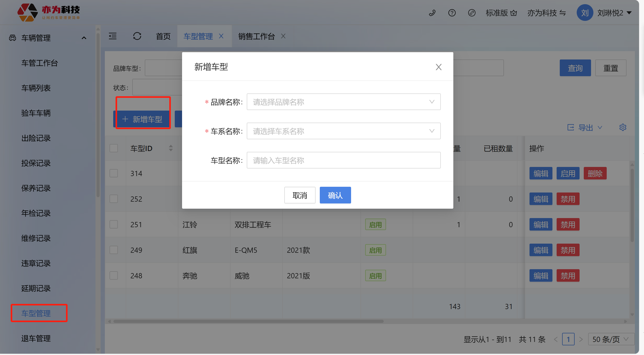Switch to the 首页 tab
The image size is (644, 355).
click(163, 36)
